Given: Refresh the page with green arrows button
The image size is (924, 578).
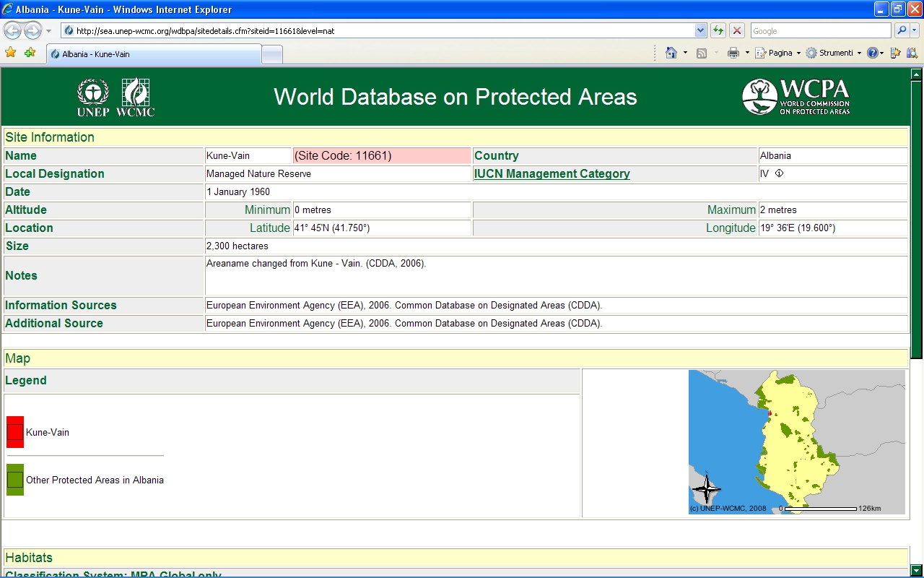Looking at the screenshot, I should pos(718,31).
